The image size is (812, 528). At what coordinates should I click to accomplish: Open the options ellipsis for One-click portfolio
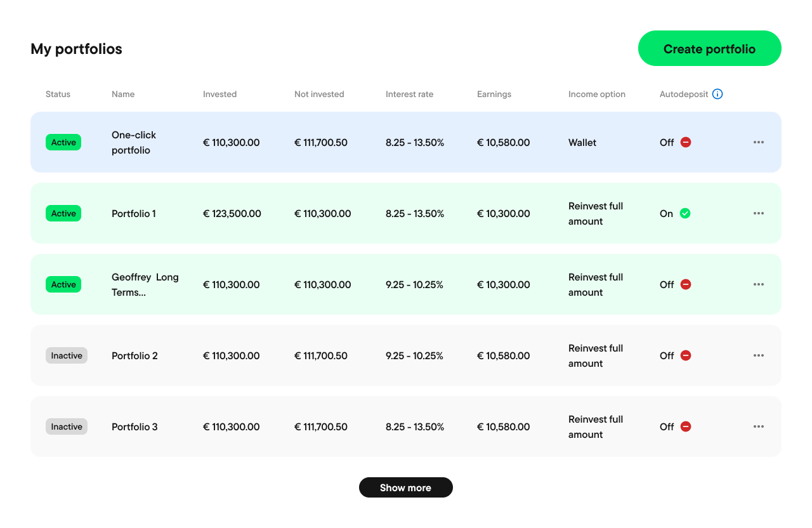click(x=758, y=142)
